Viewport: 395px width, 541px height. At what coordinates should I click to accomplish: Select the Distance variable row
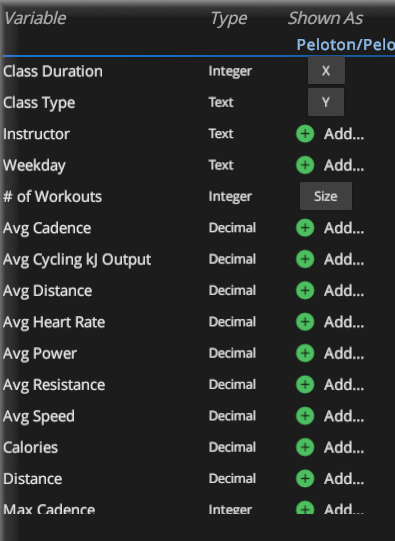184,479
